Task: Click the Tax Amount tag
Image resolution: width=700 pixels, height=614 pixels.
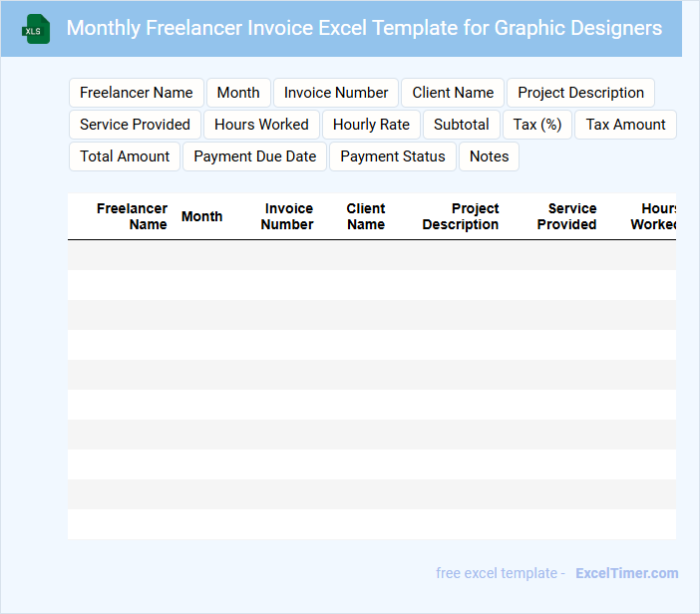Action: coord(625,125)
